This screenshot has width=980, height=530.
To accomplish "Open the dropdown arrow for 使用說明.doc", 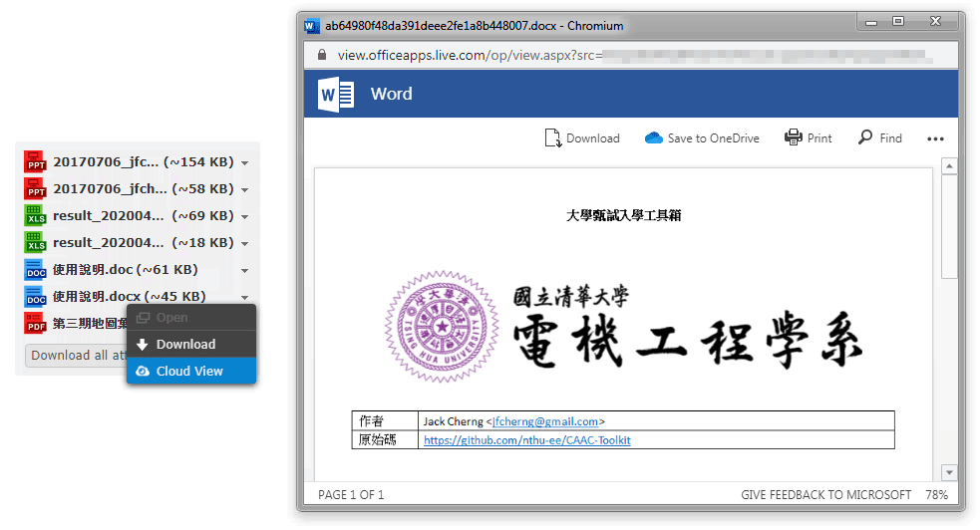I will point(245,270).
